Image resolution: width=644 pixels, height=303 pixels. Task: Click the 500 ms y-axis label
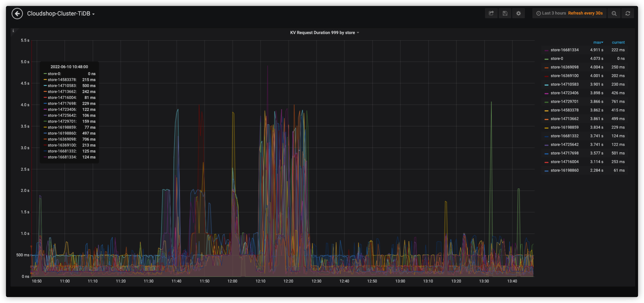pyautogui.click(x=23, y=255)
